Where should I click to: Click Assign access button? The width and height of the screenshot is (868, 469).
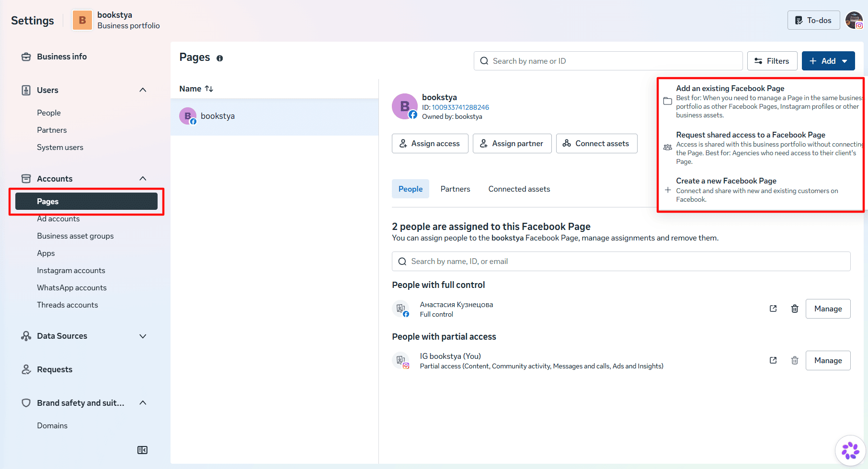coord(430,143)
